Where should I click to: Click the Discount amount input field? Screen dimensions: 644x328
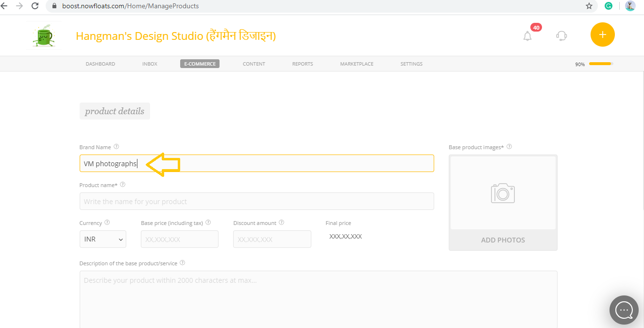[x=272, y=239]
